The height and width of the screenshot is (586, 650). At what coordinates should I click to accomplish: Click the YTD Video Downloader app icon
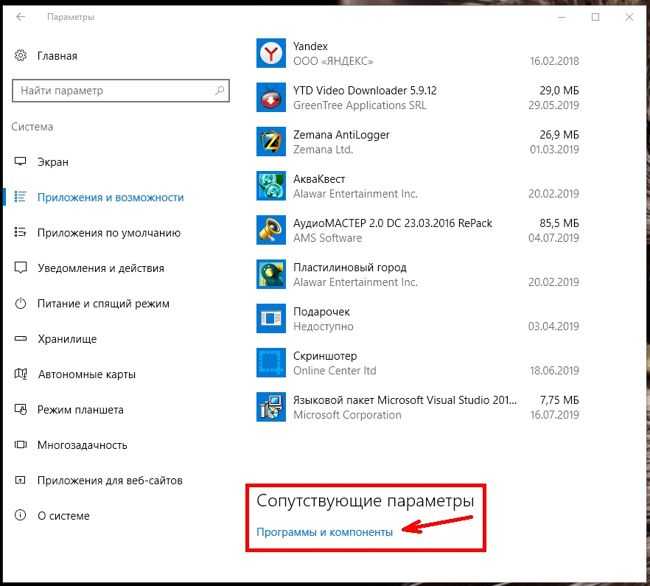pos(271,97)
